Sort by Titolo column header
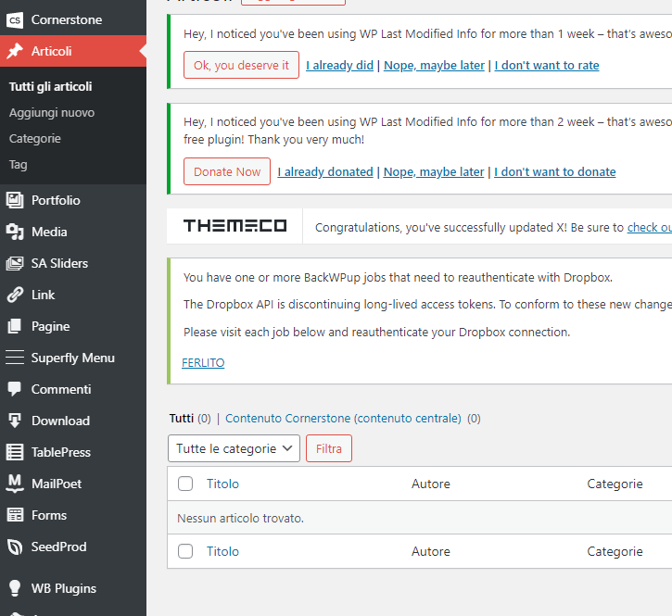 [222, 484]
